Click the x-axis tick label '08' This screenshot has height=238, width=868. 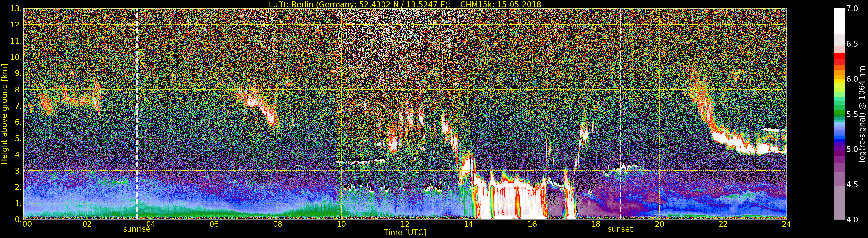point(278,224)
